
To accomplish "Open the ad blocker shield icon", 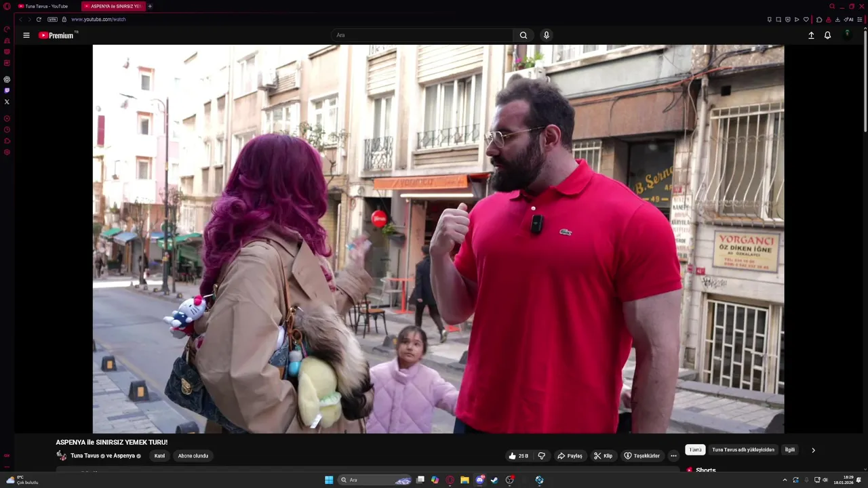I will coord(787,20).
